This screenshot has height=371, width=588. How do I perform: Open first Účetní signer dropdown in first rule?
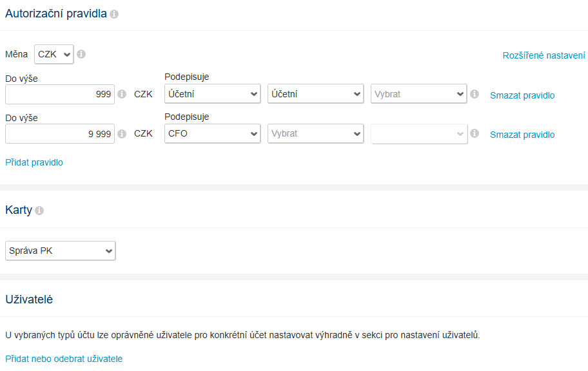[x=212, y=94]
